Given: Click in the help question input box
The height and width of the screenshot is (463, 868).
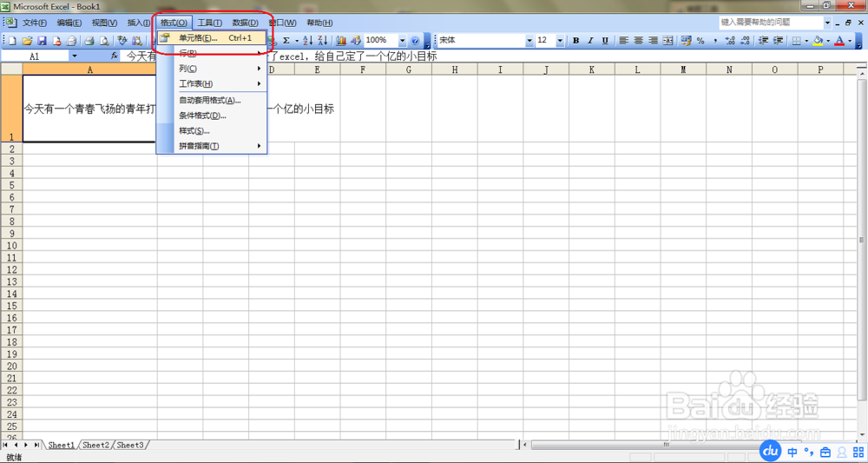Looking at the screenshot, I should 771,23.
